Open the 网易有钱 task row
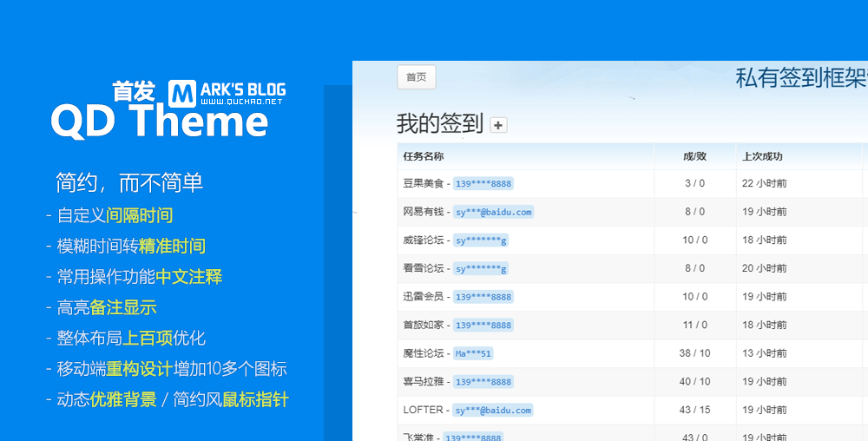 click(632, 212)
